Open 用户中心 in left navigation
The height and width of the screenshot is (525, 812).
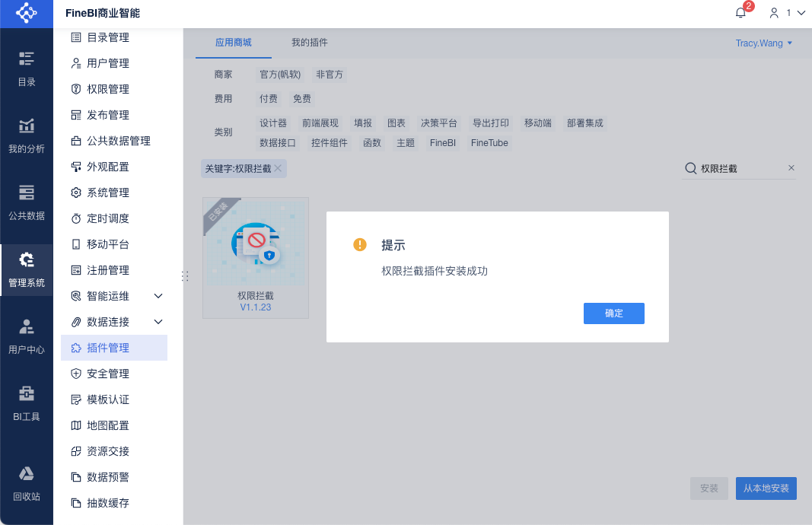[x=27, y=336]
